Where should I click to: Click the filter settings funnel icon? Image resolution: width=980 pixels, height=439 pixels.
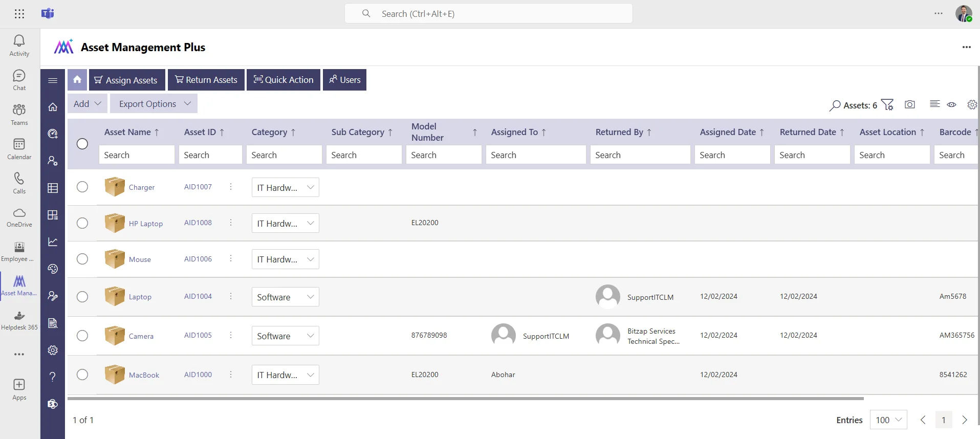(888, 104)
